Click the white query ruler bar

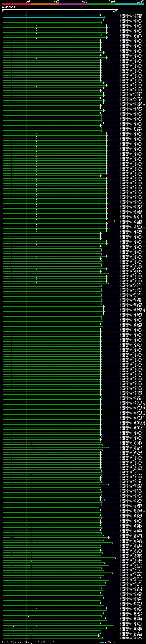pyautogui.click(x=60, y=9)
